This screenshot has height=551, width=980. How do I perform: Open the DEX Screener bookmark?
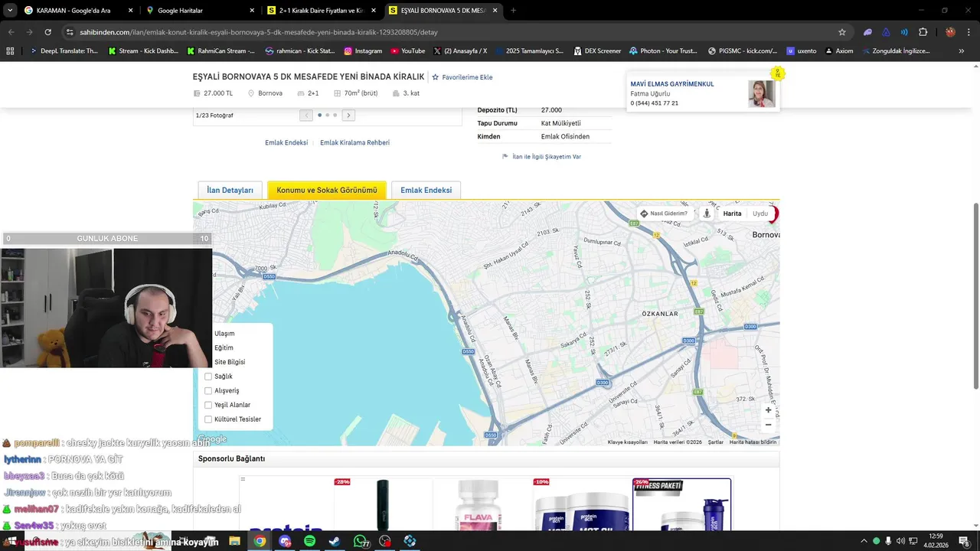596,51
